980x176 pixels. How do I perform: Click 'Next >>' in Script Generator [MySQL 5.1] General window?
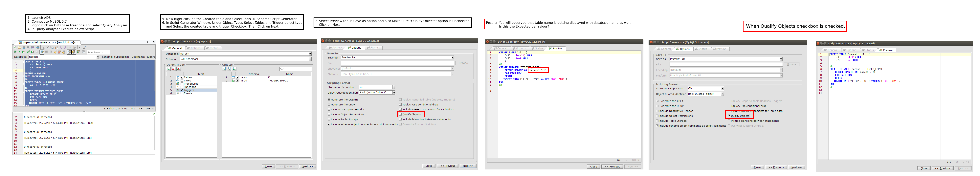tap(307, 166)
